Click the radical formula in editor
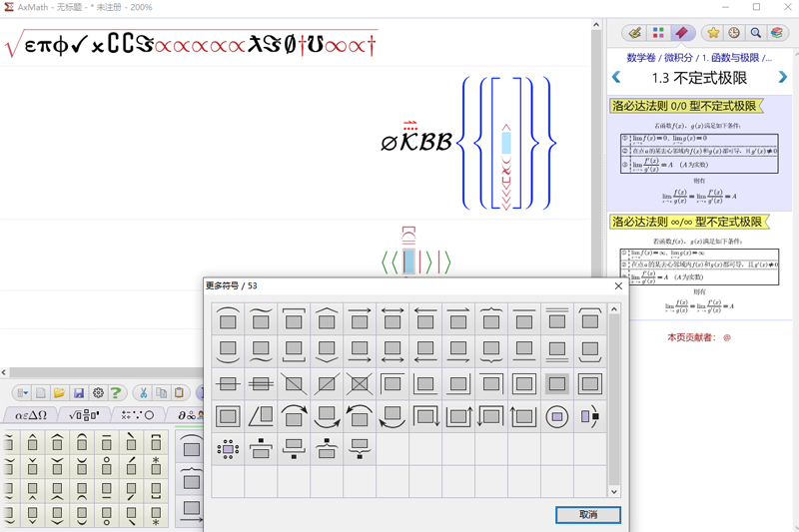Screen dimensions: 799x532 click(x=191, y=44)
